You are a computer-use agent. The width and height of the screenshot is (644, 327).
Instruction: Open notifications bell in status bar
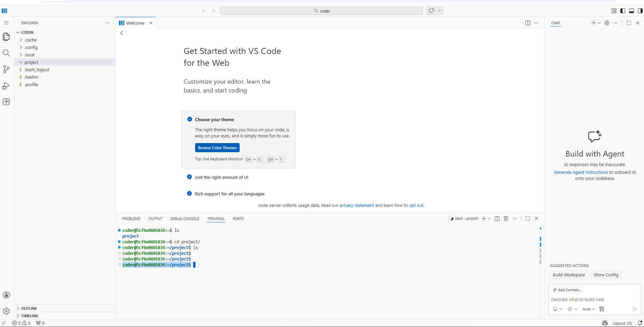tap(640, 323)
